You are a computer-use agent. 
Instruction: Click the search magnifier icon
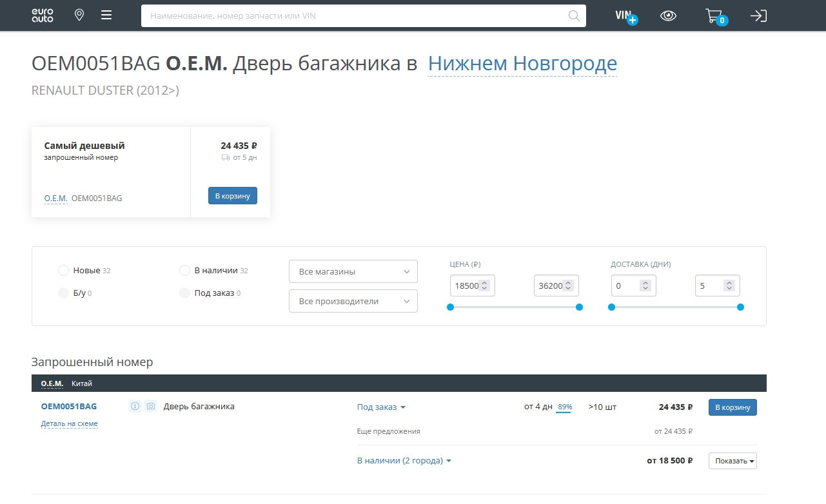574,15
